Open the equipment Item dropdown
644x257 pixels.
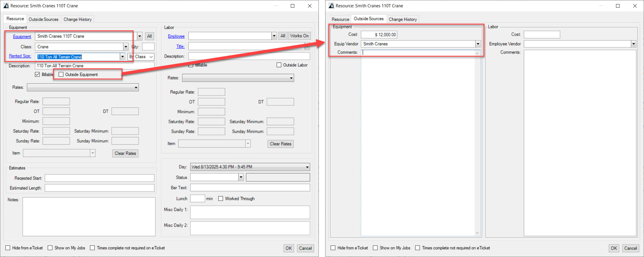[93, 153]
